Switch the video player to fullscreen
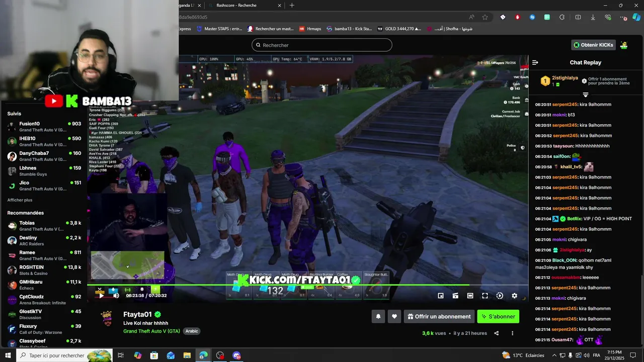The image size is (644, 362). [485, 296]
